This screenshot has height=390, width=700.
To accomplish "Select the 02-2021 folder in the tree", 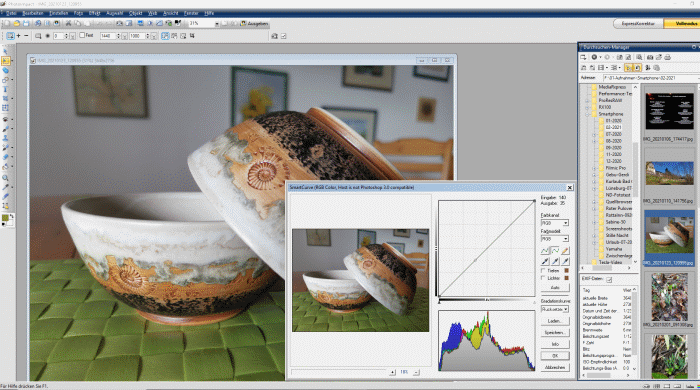I will (613, 127).
